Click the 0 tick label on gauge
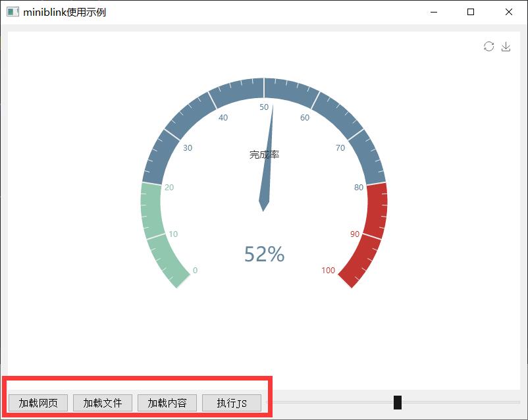 [195, 271]
